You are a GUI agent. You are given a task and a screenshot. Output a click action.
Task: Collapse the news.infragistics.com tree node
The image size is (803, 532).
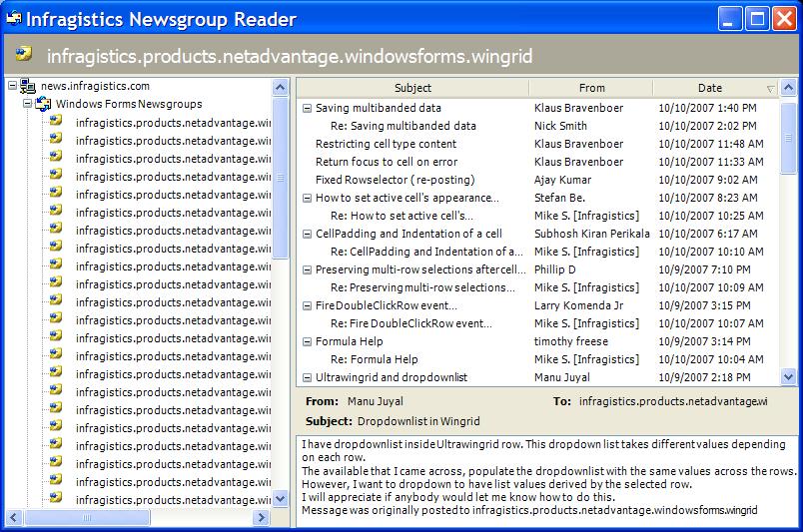[x=13, y=86]
